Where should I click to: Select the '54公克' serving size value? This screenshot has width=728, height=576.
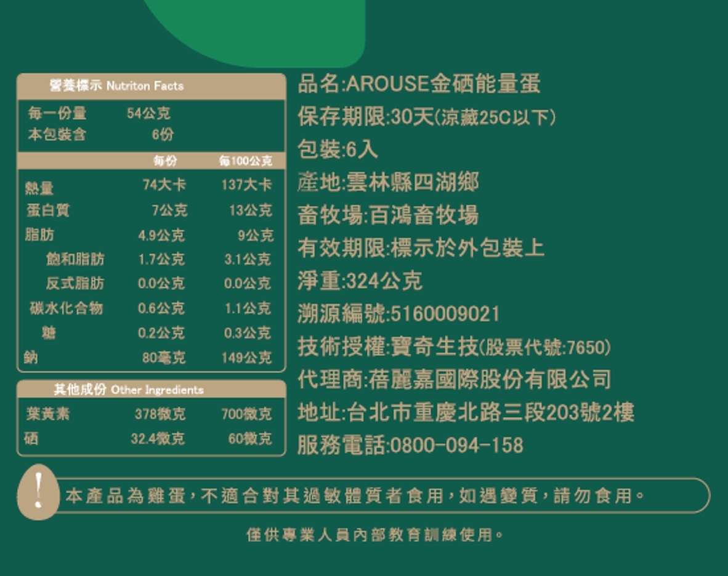pos(148,113)
